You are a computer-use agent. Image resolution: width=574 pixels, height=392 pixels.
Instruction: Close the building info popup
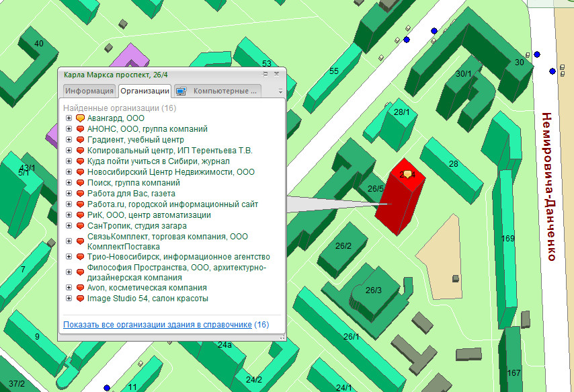277,74
